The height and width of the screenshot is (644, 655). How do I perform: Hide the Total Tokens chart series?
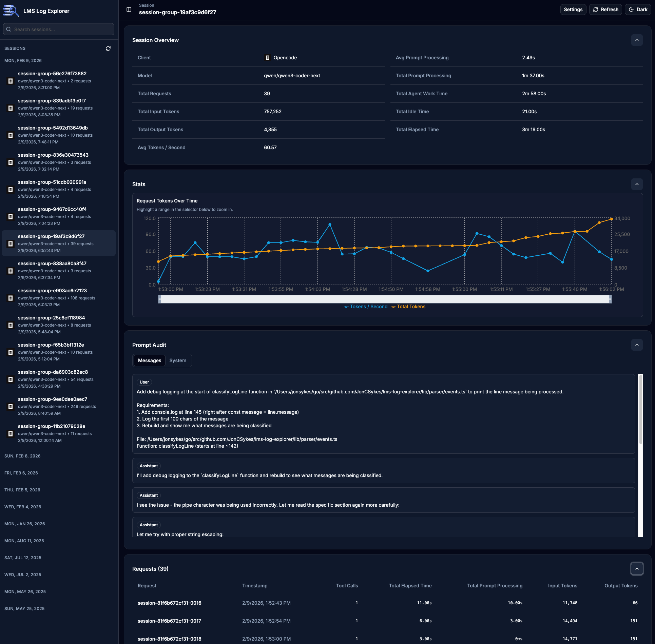(408, 307)
